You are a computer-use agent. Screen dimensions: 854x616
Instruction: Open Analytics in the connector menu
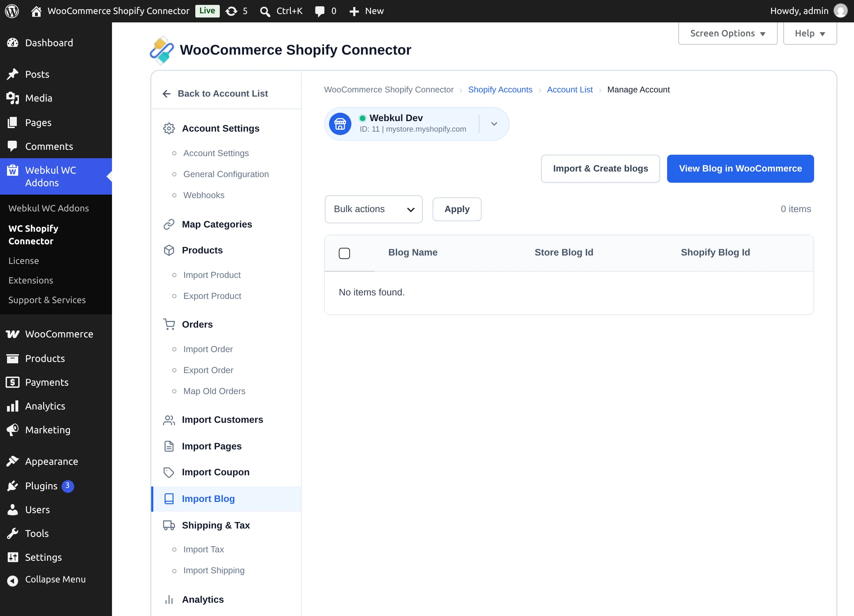pos(226,600)
